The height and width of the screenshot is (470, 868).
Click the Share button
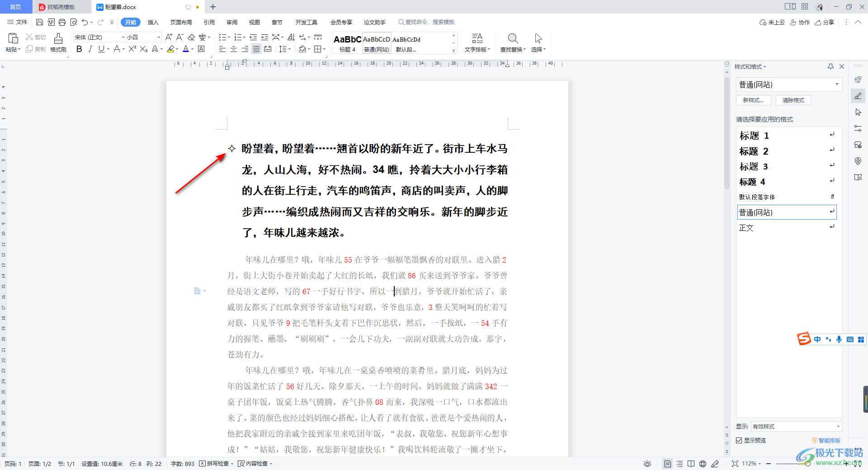click(x=825, y=22)
